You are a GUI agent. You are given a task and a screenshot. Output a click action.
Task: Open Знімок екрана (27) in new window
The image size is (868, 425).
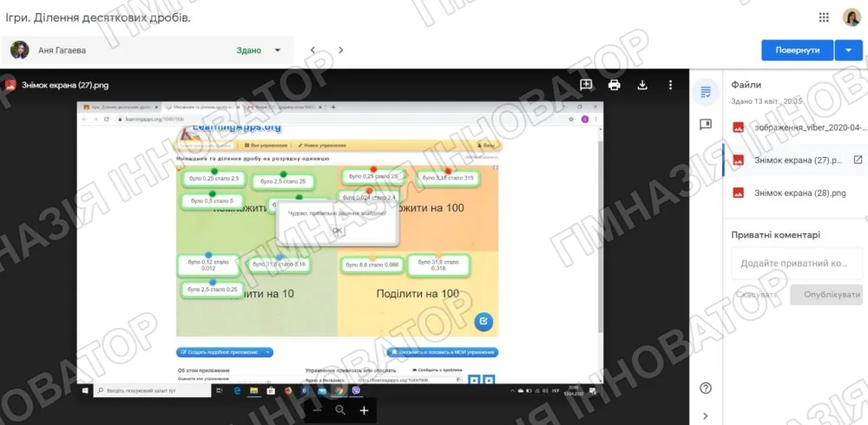coord(858,160)
